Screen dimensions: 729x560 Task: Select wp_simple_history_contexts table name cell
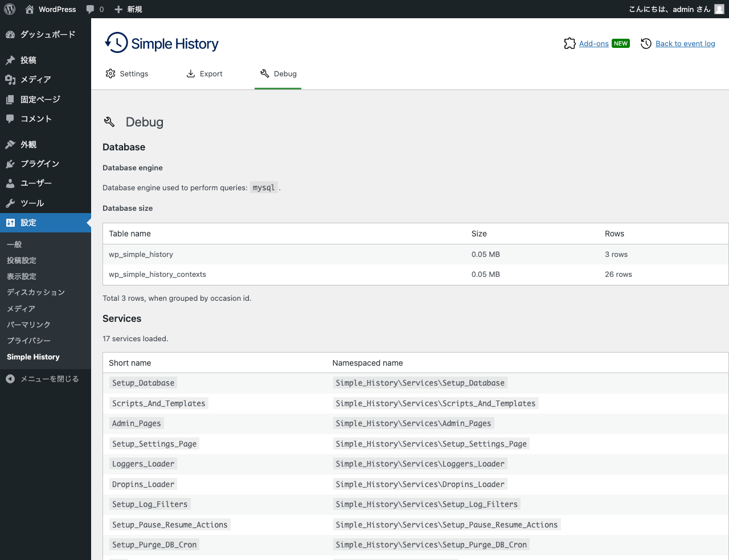(x=157, y=274)
